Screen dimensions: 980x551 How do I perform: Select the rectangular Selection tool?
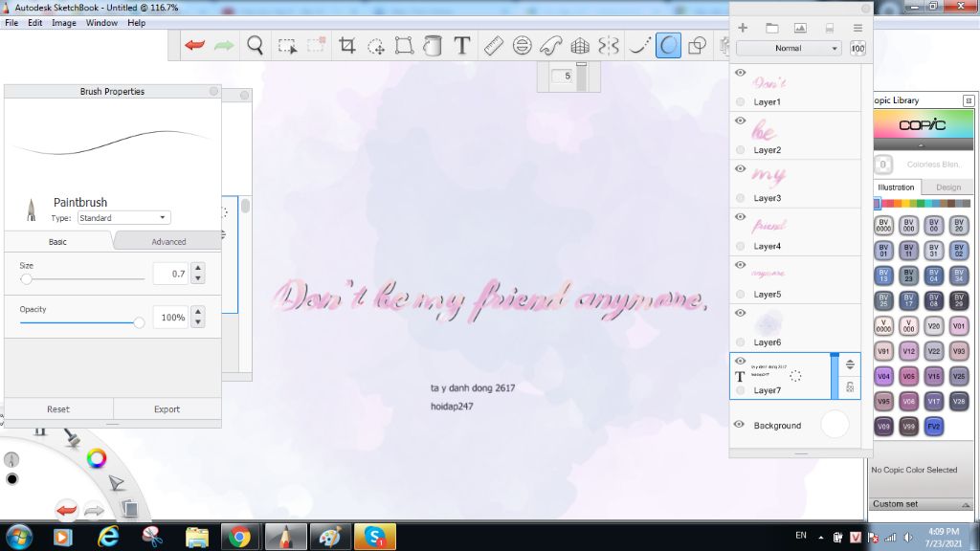tap(287, 46)
